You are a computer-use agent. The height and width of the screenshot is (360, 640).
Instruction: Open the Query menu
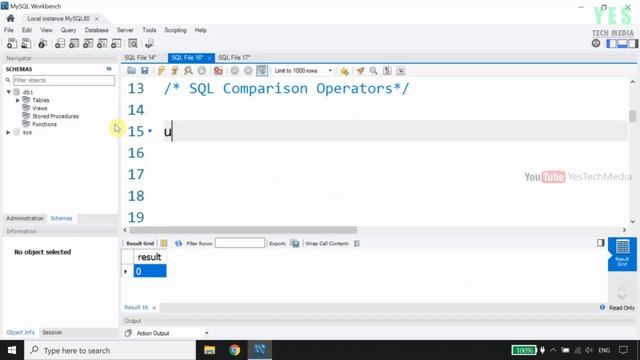(68, 30)
